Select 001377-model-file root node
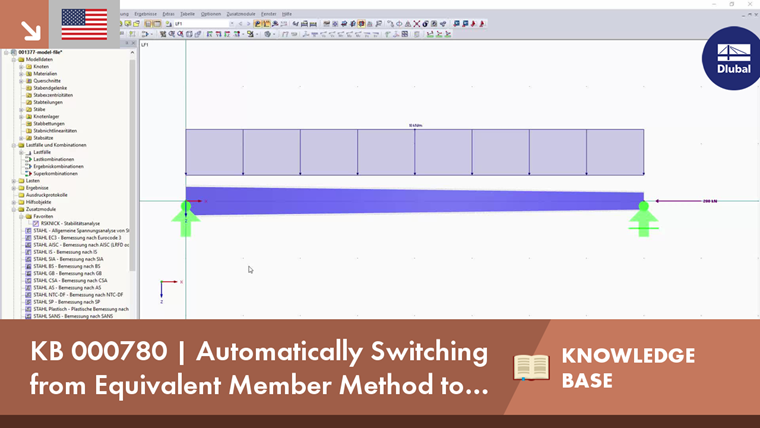The width and height of the screenshot is (760, 428). (40, 52)
